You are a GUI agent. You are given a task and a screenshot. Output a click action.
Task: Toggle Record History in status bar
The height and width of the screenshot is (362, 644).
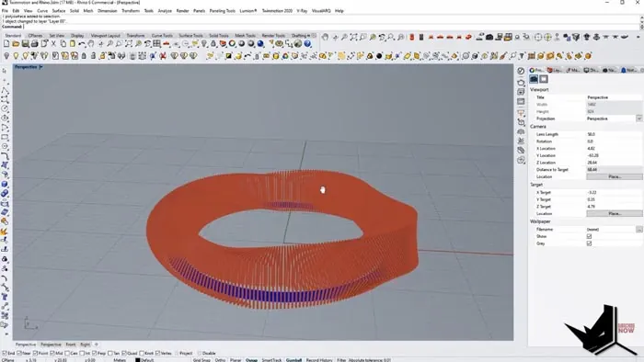point(319,360)
